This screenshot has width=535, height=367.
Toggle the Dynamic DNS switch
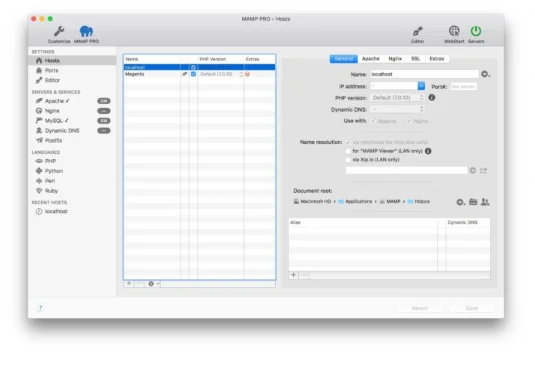[104, 131]
